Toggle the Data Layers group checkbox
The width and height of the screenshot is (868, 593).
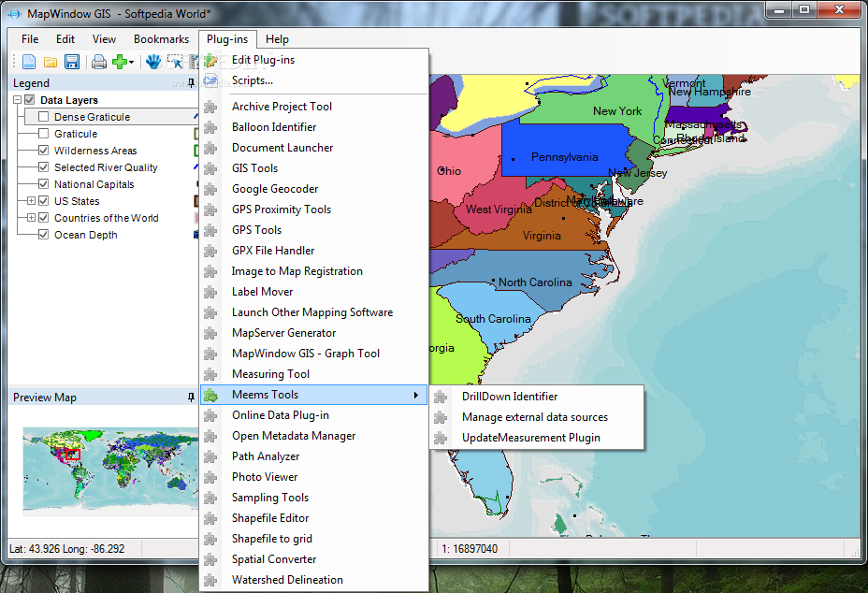(x=30, y=100)
